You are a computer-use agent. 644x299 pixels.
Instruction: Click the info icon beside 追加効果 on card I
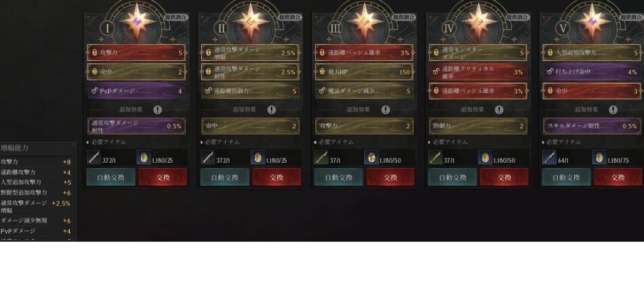click(158, 109)
